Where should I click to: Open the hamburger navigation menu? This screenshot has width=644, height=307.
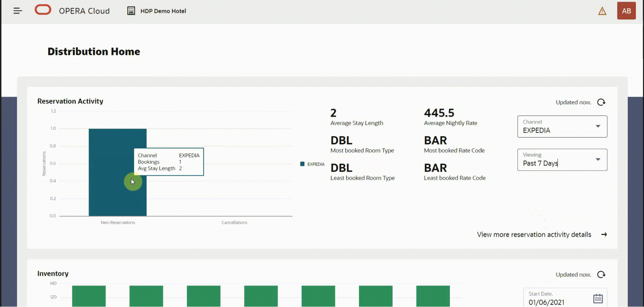[x=18, y=11]
